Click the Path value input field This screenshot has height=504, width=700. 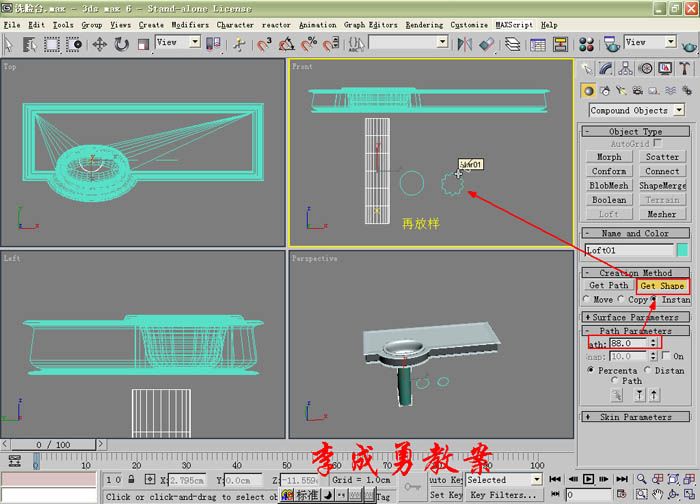coord(629,343)
